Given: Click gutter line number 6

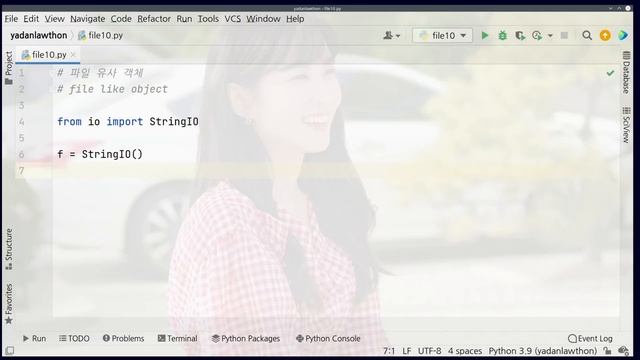Looking at the screenshot, I should [22, 154].
